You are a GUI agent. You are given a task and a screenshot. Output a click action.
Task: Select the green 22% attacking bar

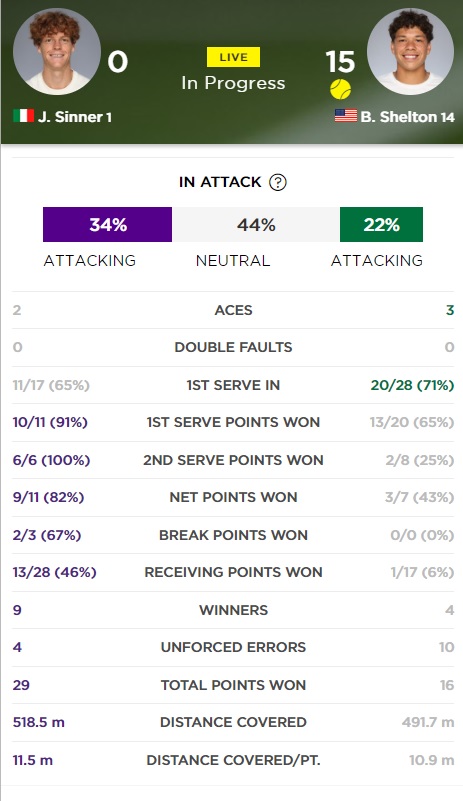point(381,224)
